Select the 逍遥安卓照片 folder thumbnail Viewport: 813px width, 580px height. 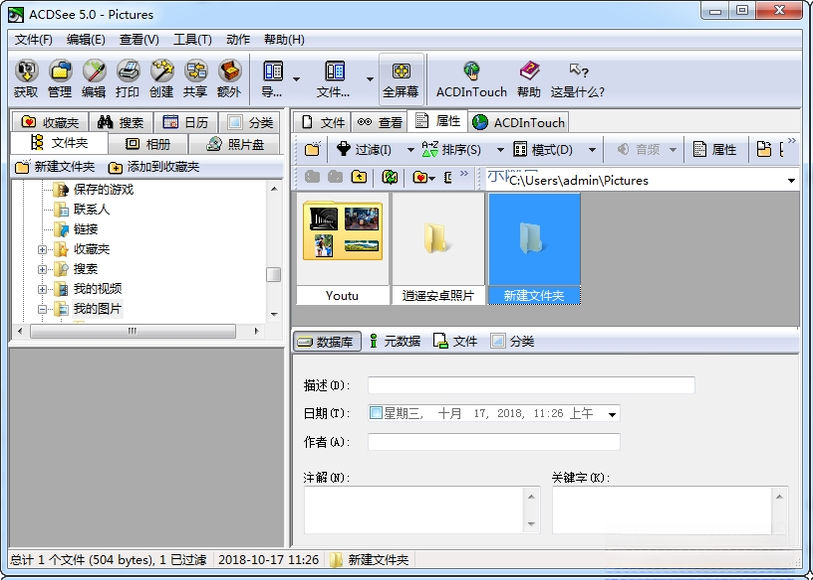pos(438,248)
